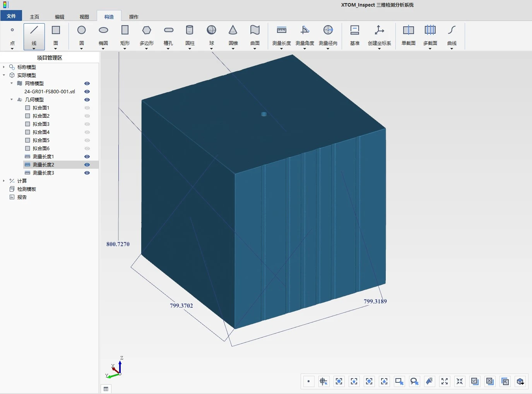Click 创建坐标系 create coordinate system

(x=380, y=36)
